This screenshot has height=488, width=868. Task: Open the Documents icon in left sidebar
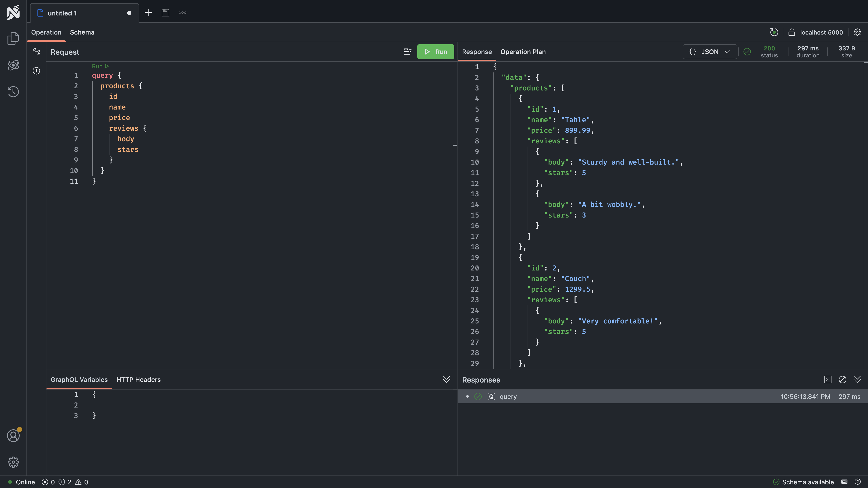coord(13,38)
